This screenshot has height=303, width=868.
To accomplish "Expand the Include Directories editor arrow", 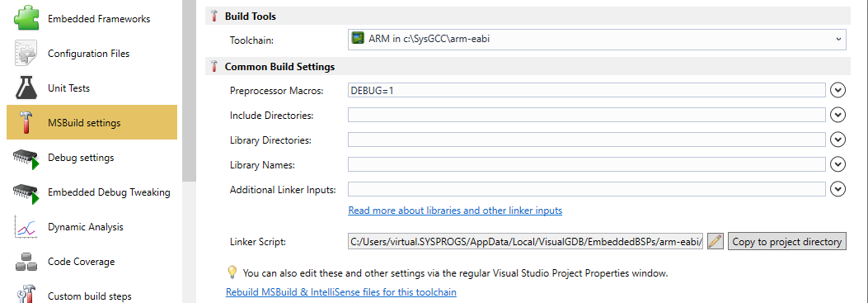I will [x=838, y=115].
